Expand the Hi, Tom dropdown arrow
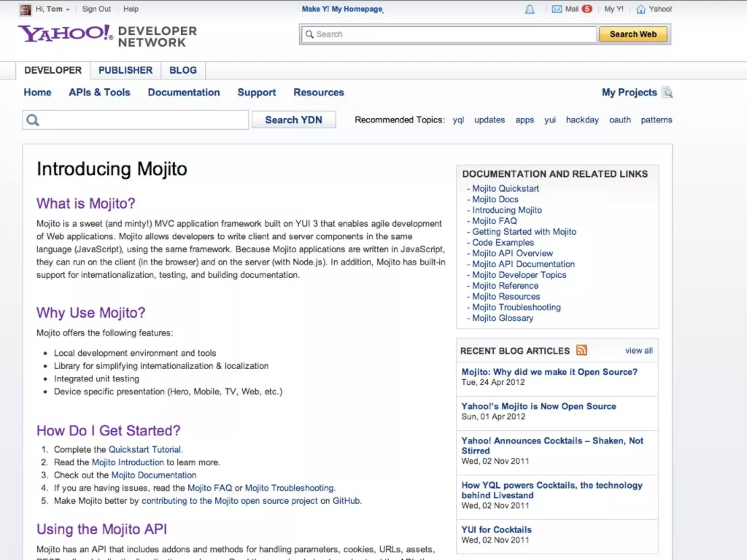747x560 pixels. click(x=68, y=10)
